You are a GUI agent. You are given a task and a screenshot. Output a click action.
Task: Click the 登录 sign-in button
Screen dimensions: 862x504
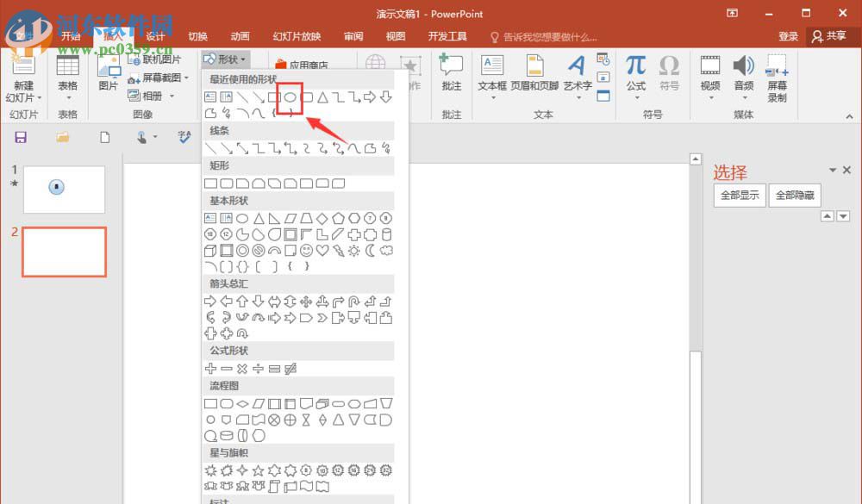[788, 36]
